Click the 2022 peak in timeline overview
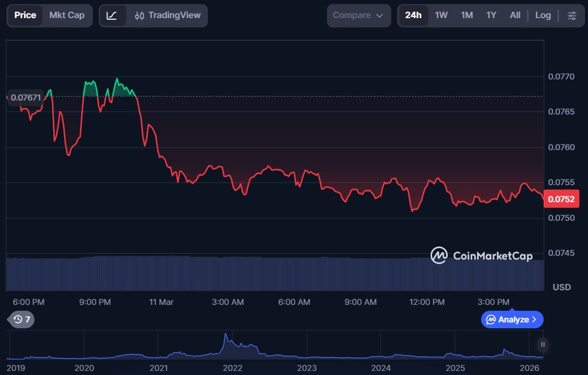The width and height of the screenshot is (588, 375). coord(225,338)
